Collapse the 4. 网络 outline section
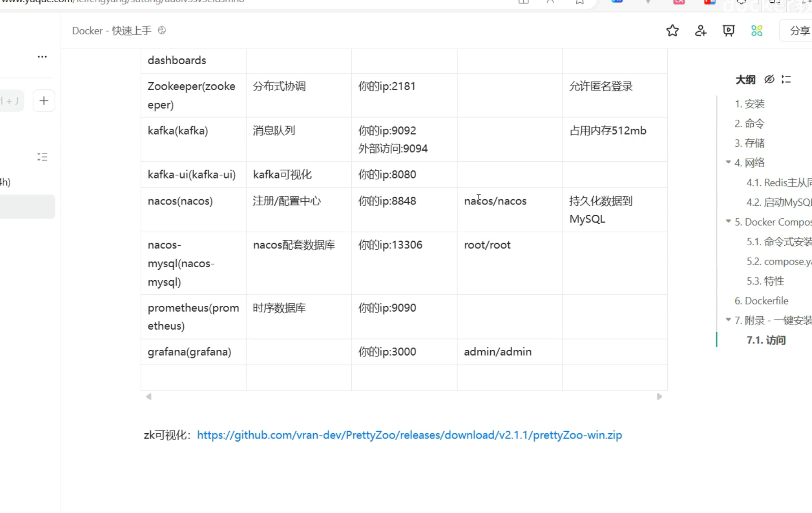This screenshot has height=513, width=812. [728, 162]
